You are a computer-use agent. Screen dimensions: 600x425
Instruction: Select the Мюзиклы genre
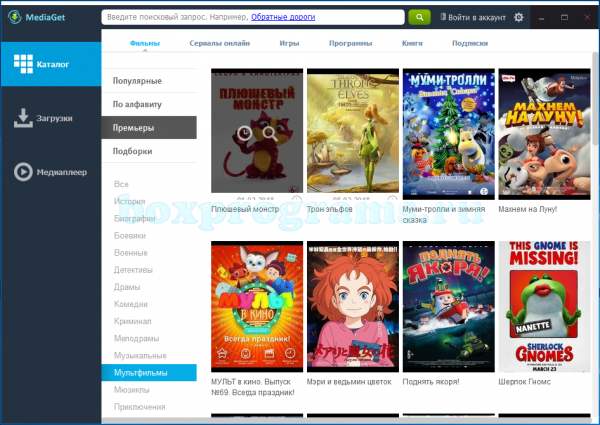pyautogui.click(x=132, y=390)
